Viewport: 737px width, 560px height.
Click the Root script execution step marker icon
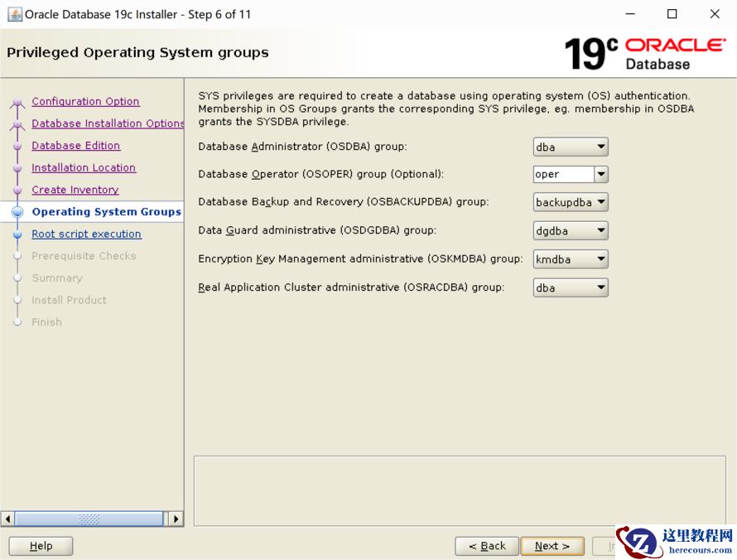coord(17,234)
